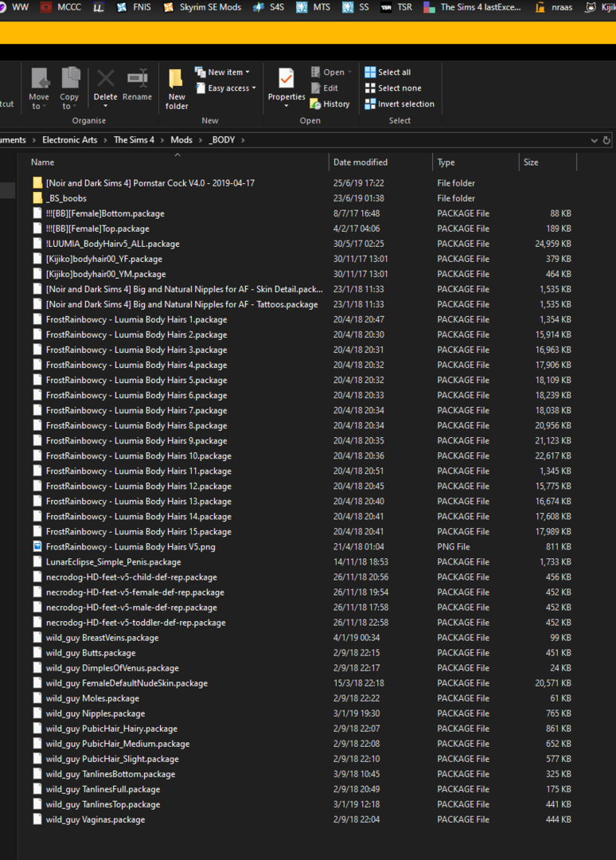The image size is (616, 860).
Task: Click Select all in the ribbon
Action: [388, 72]
